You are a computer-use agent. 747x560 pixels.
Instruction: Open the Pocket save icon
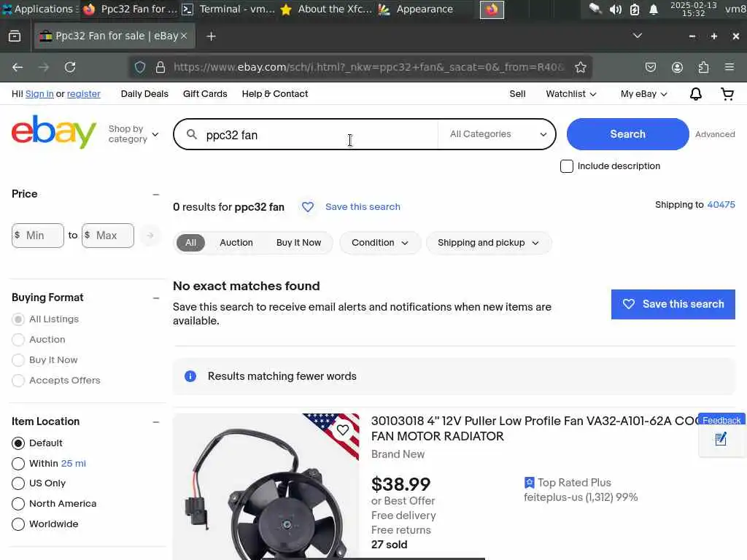click(x=650, y=67)
